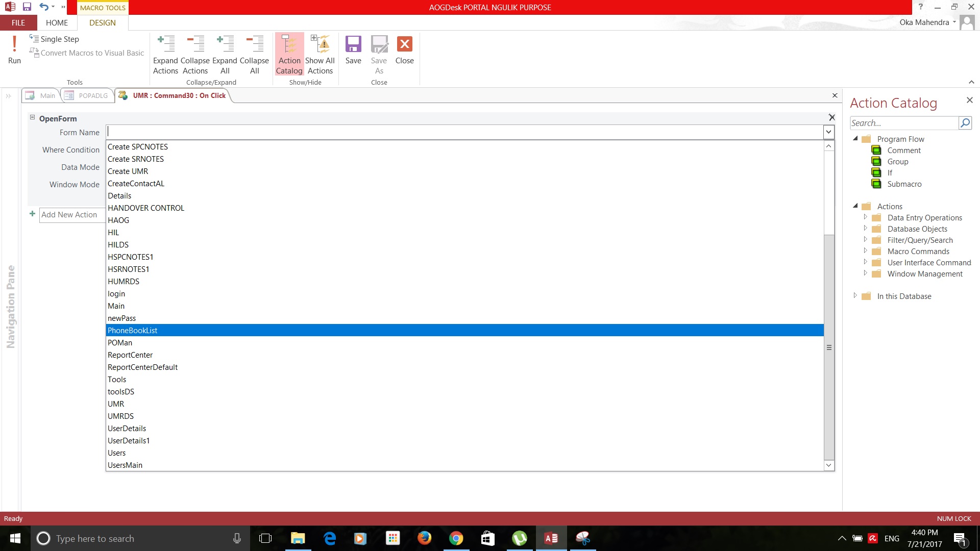The width and height of the screenshot is (980, 551).
Task: Switch to the HOME ribbon tab
Action: click(x=57, y=22)
